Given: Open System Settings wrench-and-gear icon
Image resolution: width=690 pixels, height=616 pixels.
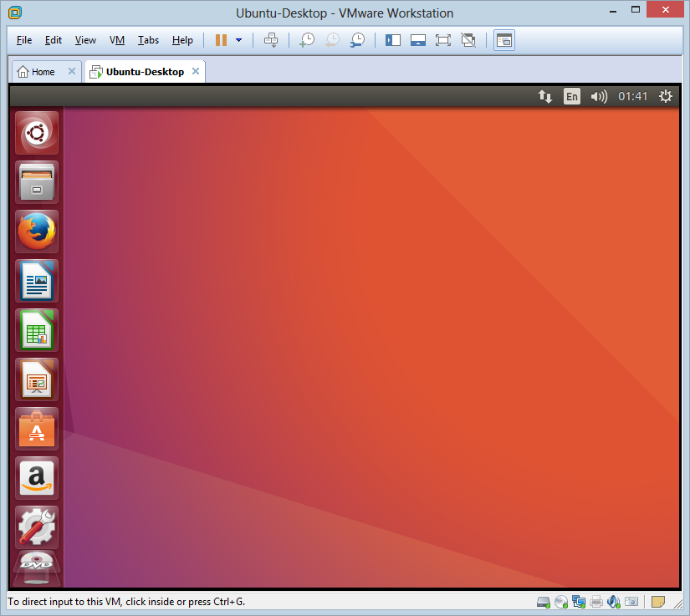Looking at the screenshot, I should click(x=36, y=527).
